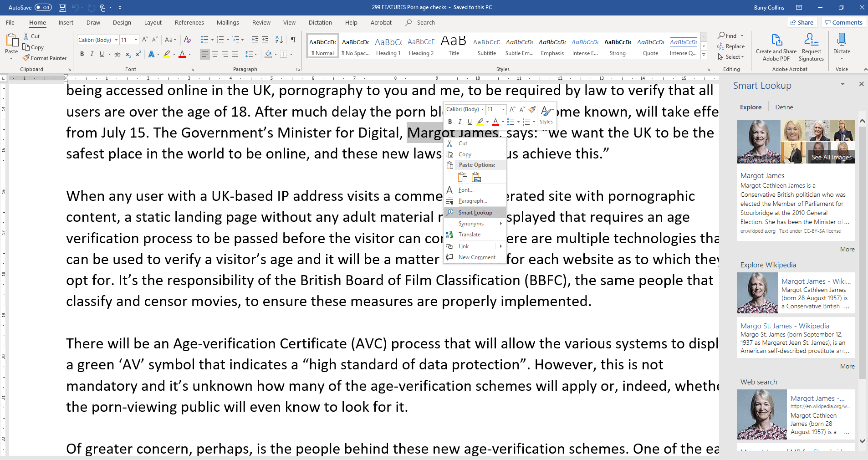Justify text in ribbon
Viewport: 868px width, 460px height.
[x=235, y=54]
